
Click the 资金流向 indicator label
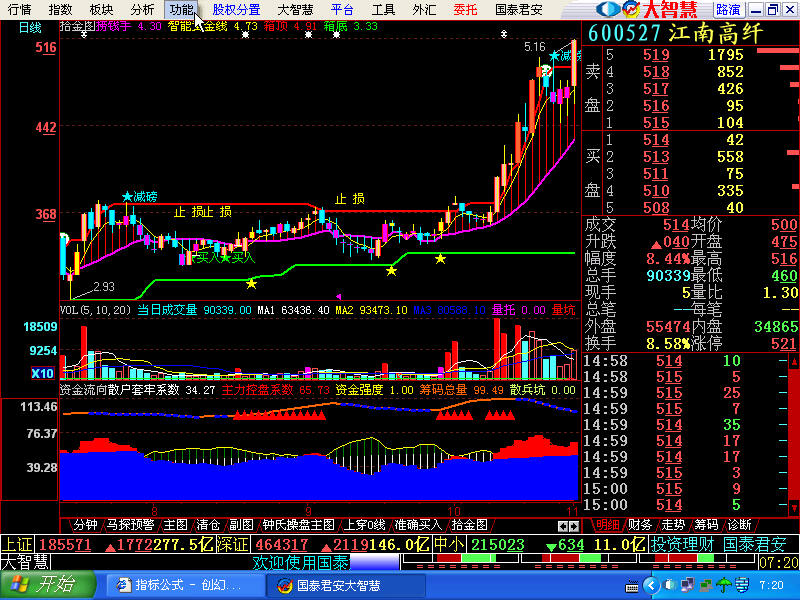coord(82,390)
